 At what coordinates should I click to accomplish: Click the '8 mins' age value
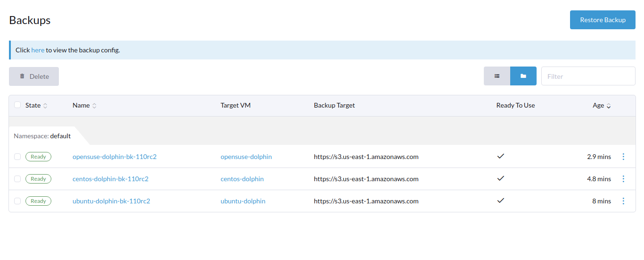pos(602,201)
